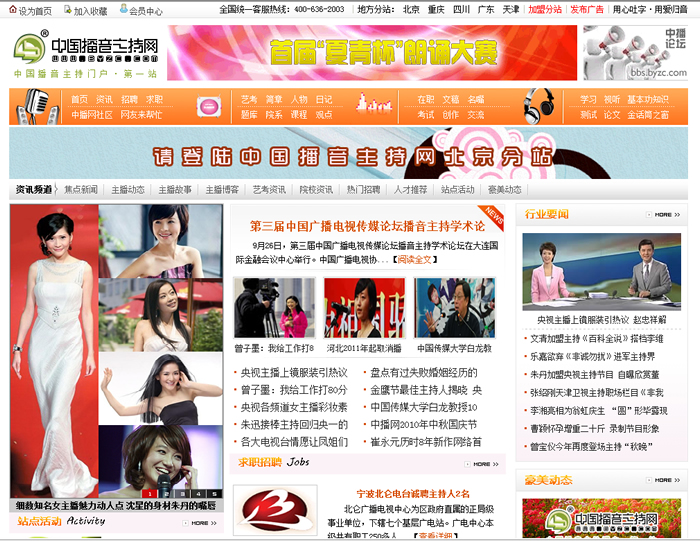Click the pink city skyline icon in nav bar
This screenshot has height=541, width=700.
pos(374,102)
